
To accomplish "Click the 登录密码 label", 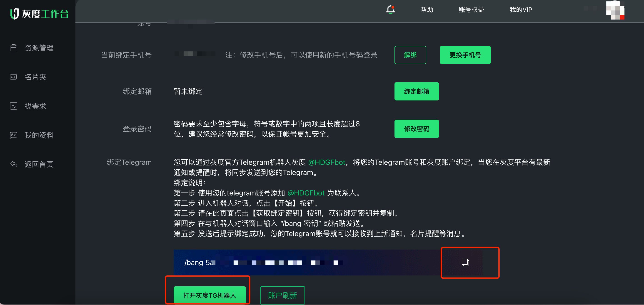I will pos(137,129).
